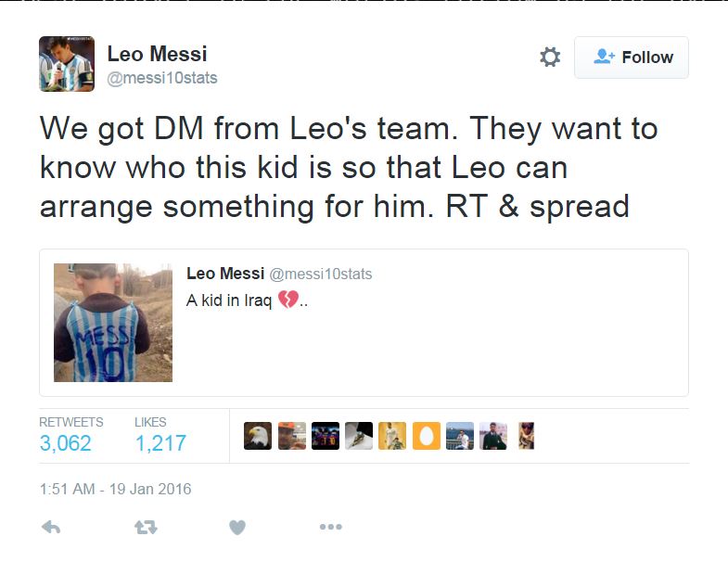Open the kid in Messi jersey thumbnail
The image size is (728, 562).
(113, 323)
